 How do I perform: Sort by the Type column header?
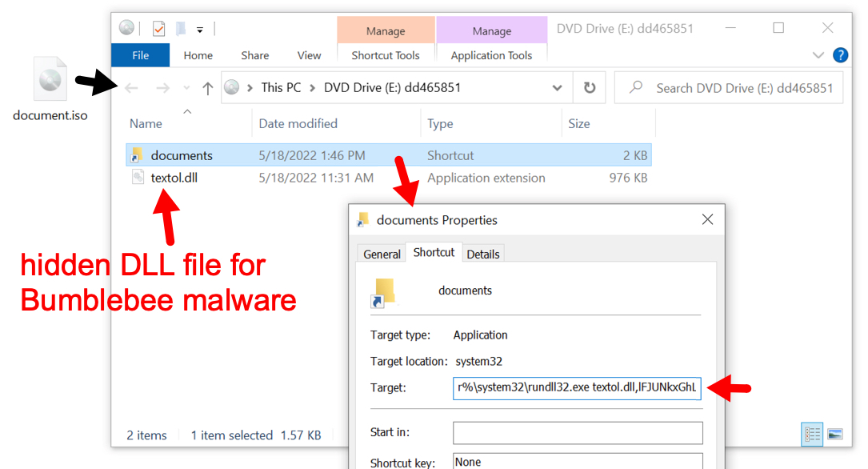coord(440,123)
